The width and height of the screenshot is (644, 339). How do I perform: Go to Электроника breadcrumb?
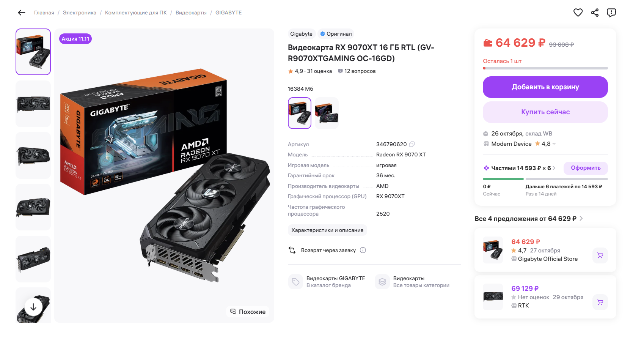pos(80,13)
